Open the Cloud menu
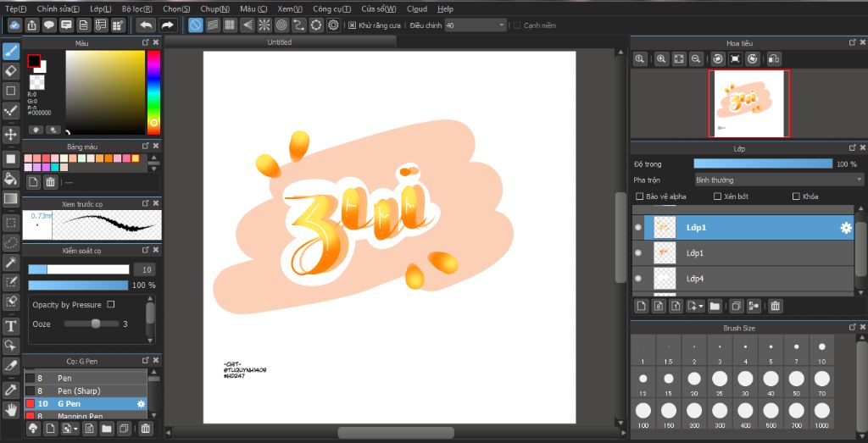This screenshot has height=443, width=868. (417, 8)
